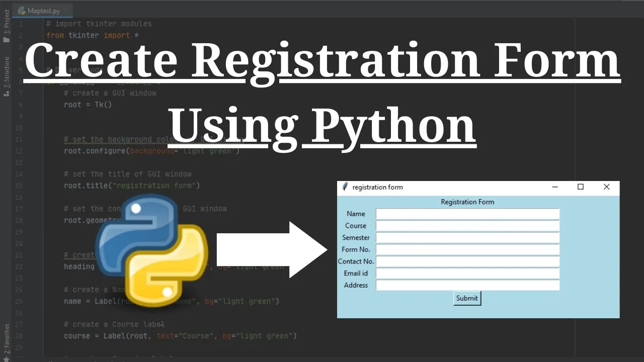This screenshot has height=362, width=644.
Task: Click the Email id input field
Action: pos(467,273)
